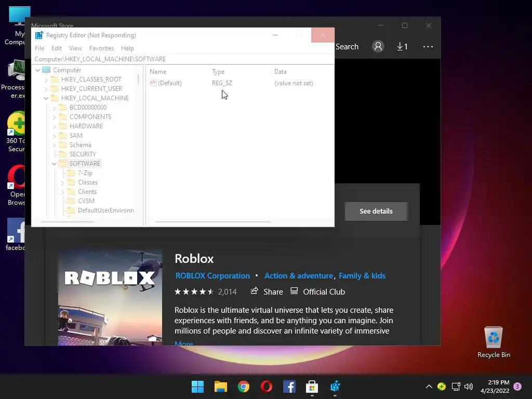Launch Google Chrome from the taskbar
532x399 pixels.
click(243, 387)
